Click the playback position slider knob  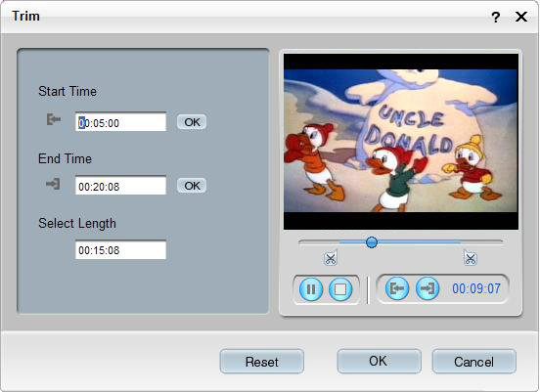pyautogui.click(x=372, y=242)
